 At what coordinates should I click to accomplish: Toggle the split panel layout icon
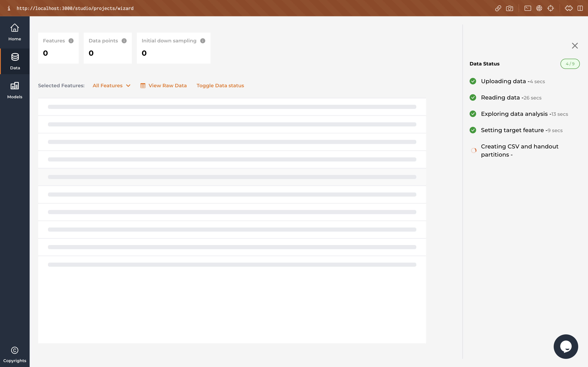tap(580, 8)
